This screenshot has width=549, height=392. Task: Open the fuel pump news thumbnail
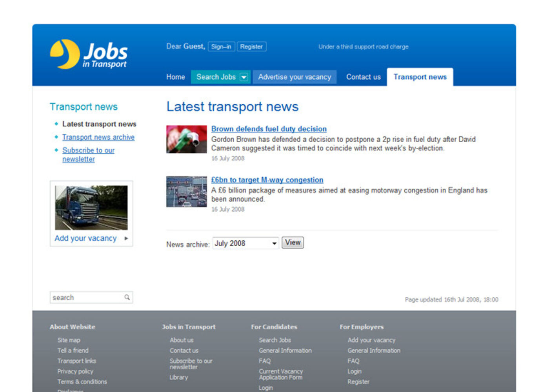coord(186,139)
